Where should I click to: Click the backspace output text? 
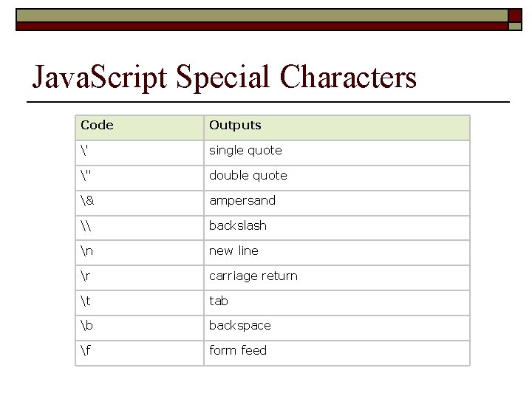coord(240,326)
